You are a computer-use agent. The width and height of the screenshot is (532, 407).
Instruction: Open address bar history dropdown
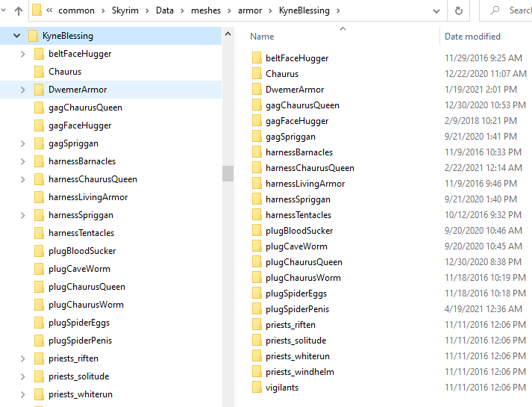436,11
